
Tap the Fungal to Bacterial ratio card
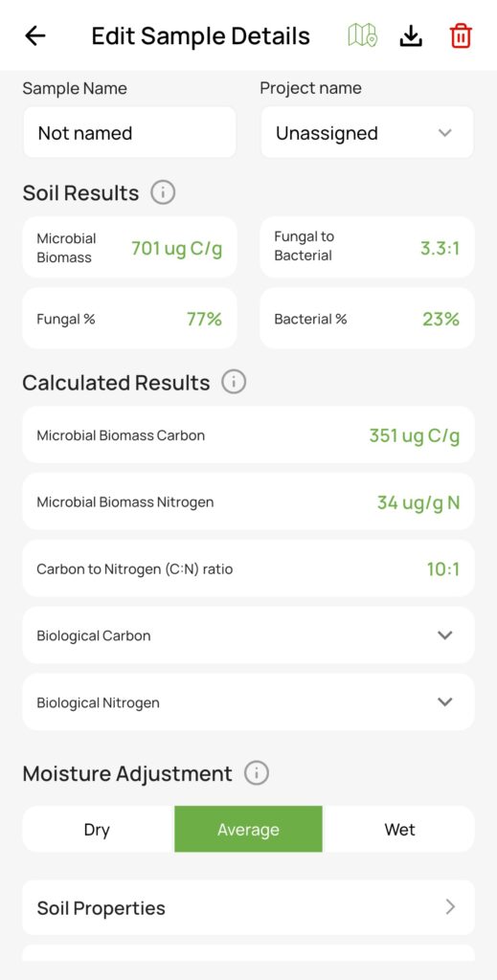pos(367,248)
